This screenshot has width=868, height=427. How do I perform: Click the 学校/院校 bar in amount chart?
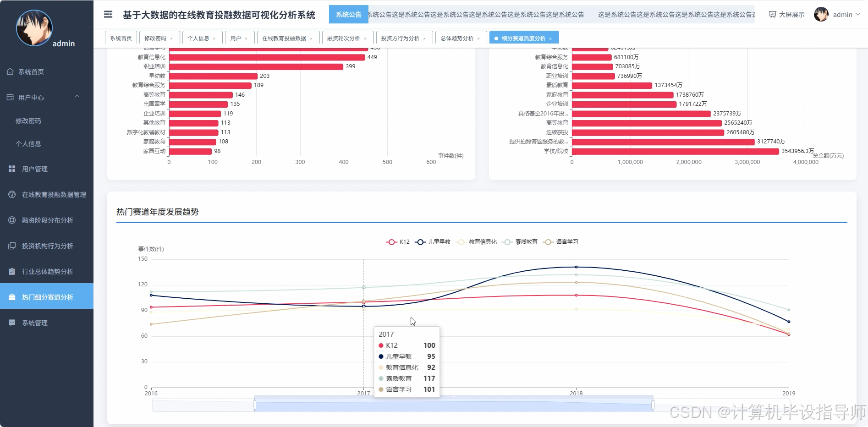(x=676, y=151)
